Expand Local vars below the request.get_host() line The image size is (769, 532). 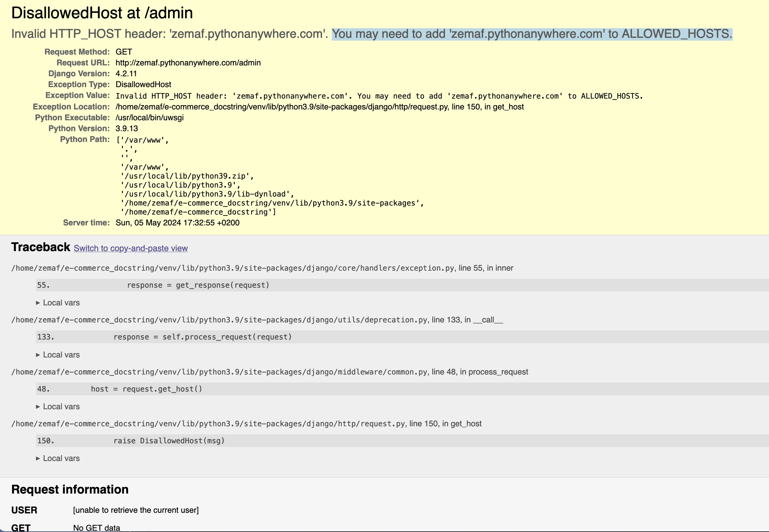tap(58, 407)
